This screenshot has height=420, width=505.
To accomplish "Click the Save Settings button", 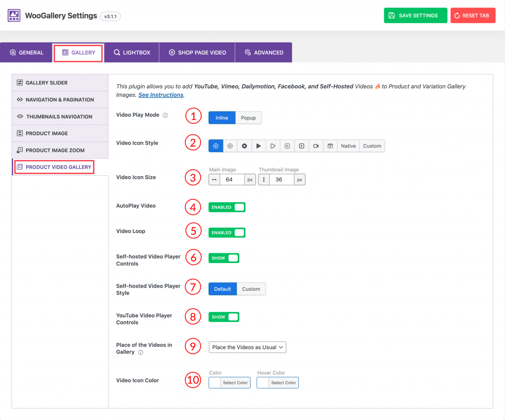I will point(415,15).
